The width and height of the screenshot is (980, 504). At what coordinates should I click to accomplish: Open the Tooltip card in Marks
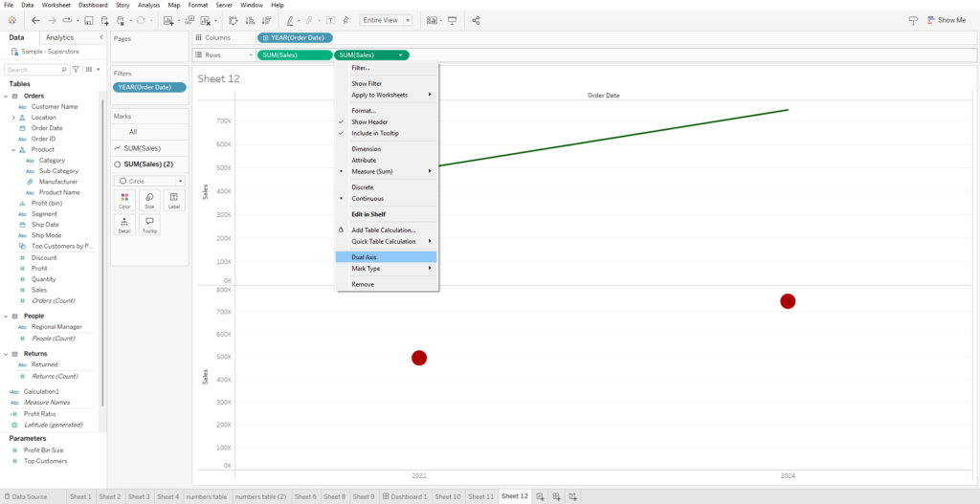[x=149, y=225]
